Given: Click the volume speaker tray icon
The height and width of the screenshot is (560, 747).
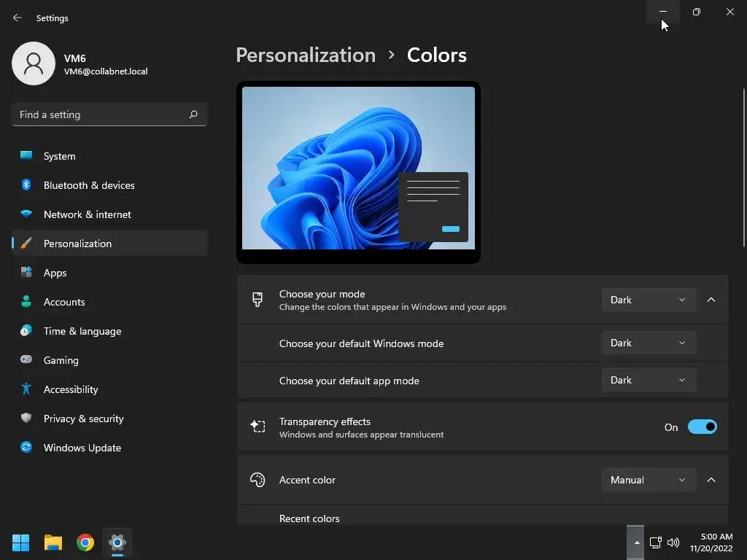Looking at the screenshot, I should (673, 542).
